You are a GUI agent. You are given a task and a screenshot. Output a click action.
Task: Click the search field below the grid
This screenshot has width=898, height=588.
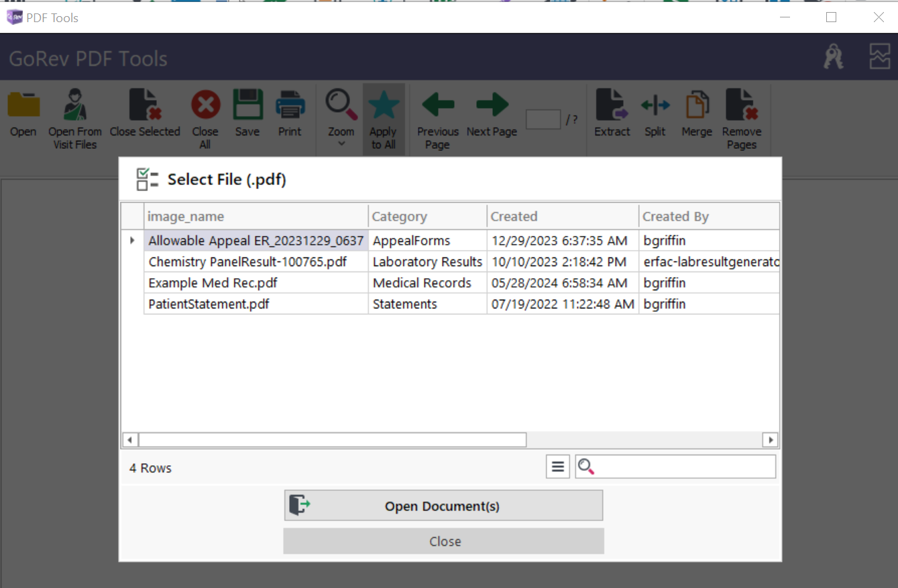pyautogui.click(x=675, y=467)
